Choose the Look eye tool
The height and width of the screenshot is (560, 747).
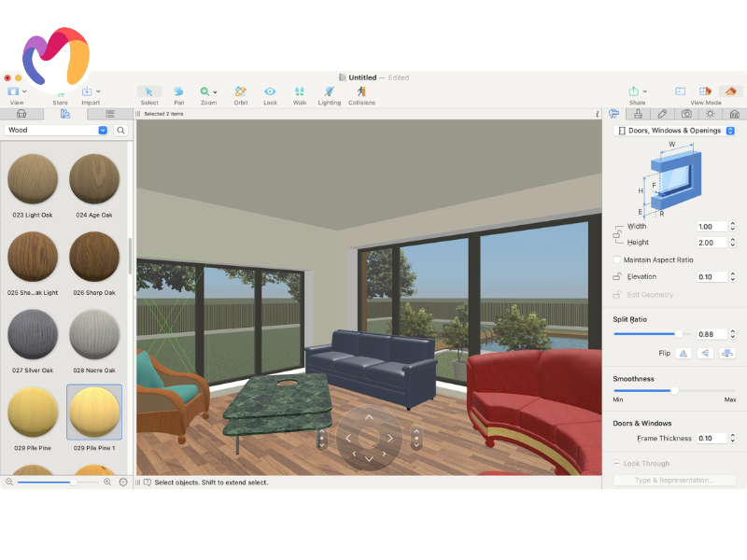pos(270,92)
